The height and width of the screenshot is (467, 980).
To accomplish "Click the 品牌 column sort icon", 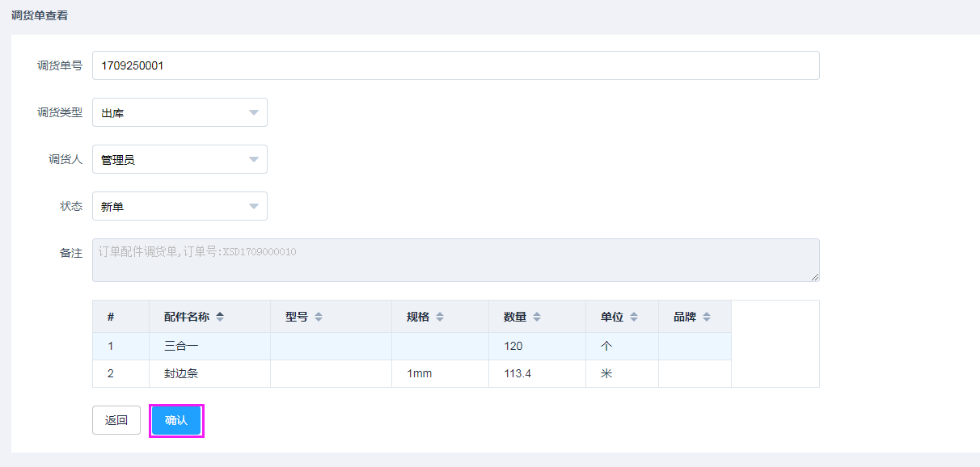I will [x=707, y=318].
